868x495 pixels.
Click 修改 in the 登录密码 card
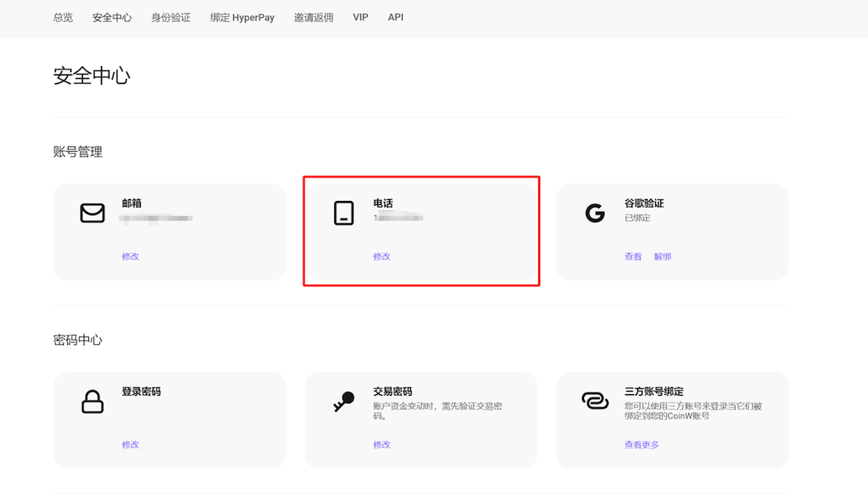131,444
